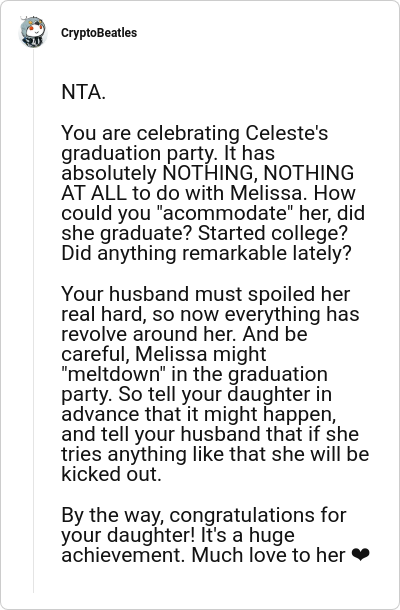400x610 pixels.
Task: Open the CryptoBeatles username profile link
Action: pyautogui.click(x=99, y=33)
